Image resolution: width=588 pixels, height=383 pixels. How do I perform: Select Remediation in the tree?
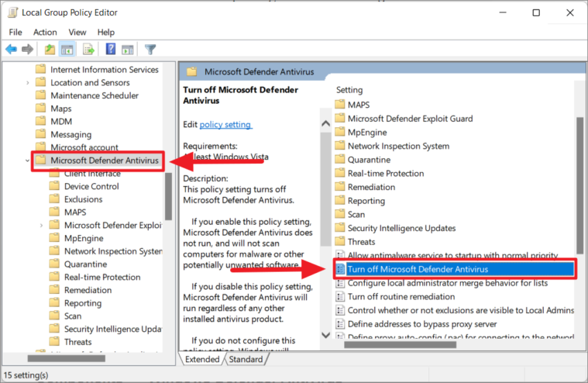(x=88, y=290)
